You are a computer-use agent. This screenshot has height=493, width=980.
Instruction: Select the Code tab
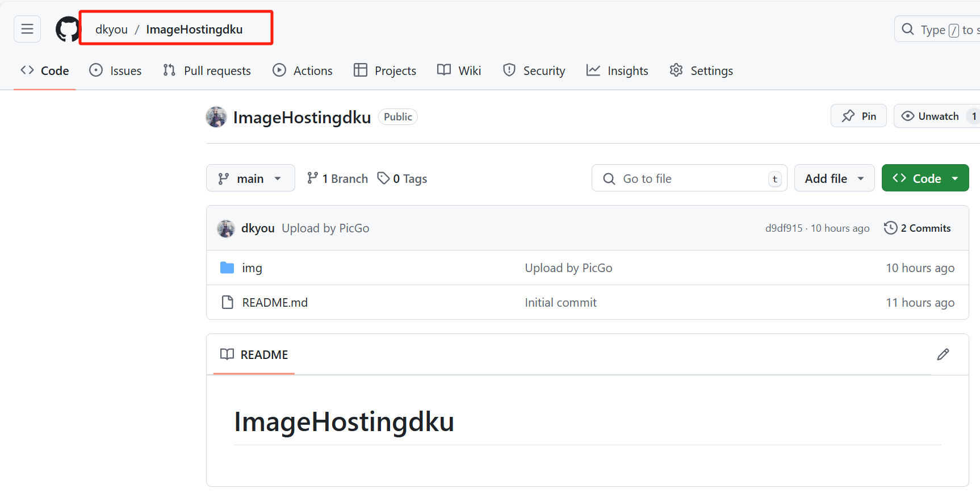(45, 70)
